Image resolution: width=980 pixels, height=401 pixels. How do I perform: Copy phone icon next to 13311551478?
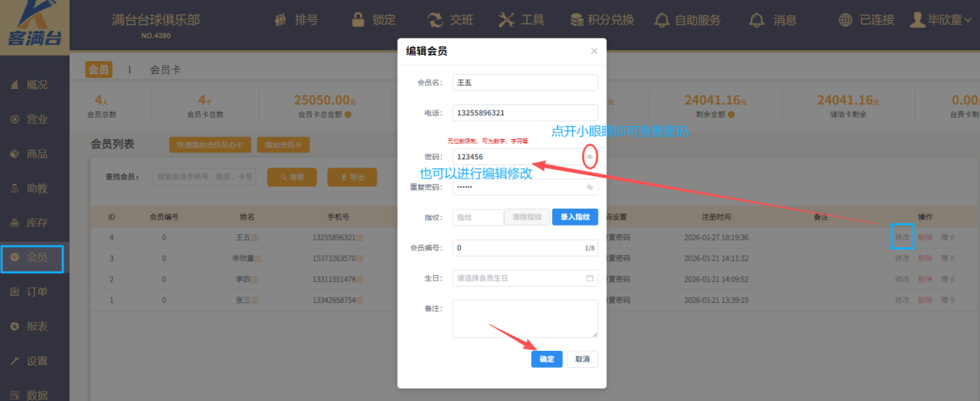click(360, 279)
